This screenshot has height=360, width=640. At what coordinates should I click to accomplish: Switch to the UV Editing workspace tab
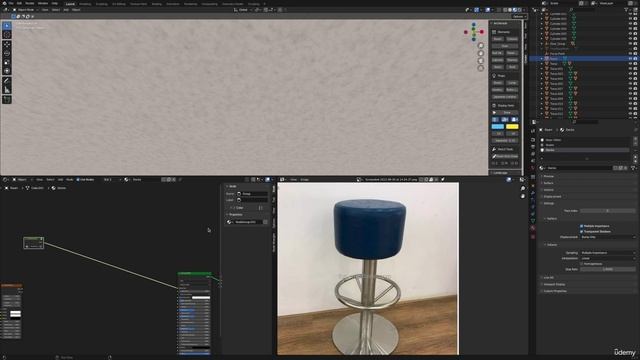tap(118, 4)
